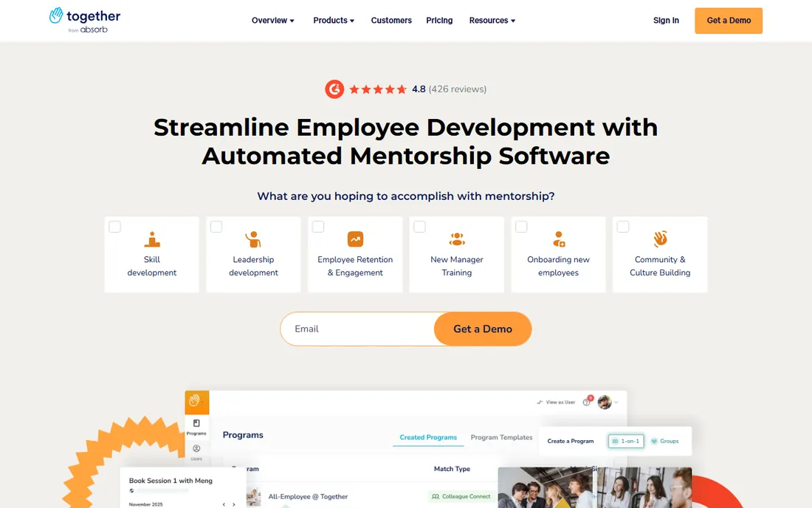Click the View as User link
Image resolution: width=812 pixels, height=508 pixels.
[x=556, y=402]
